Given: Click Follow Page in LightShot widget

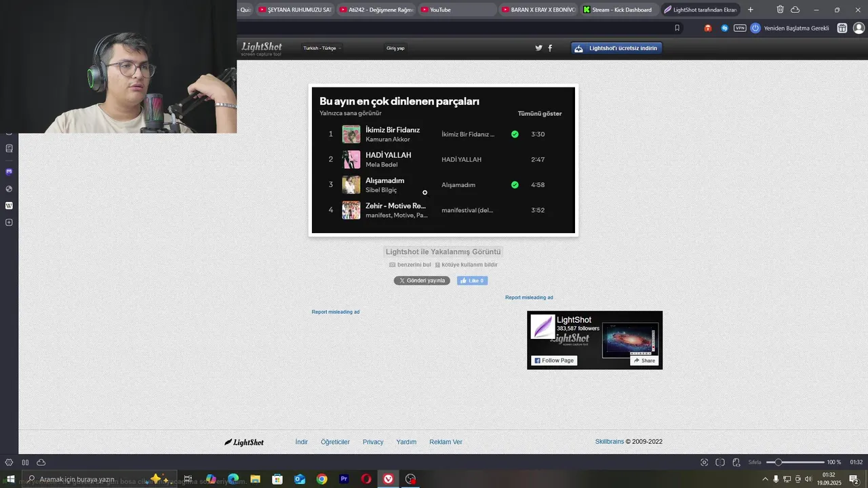Looking at the screenshot, I should coord(554,361).
